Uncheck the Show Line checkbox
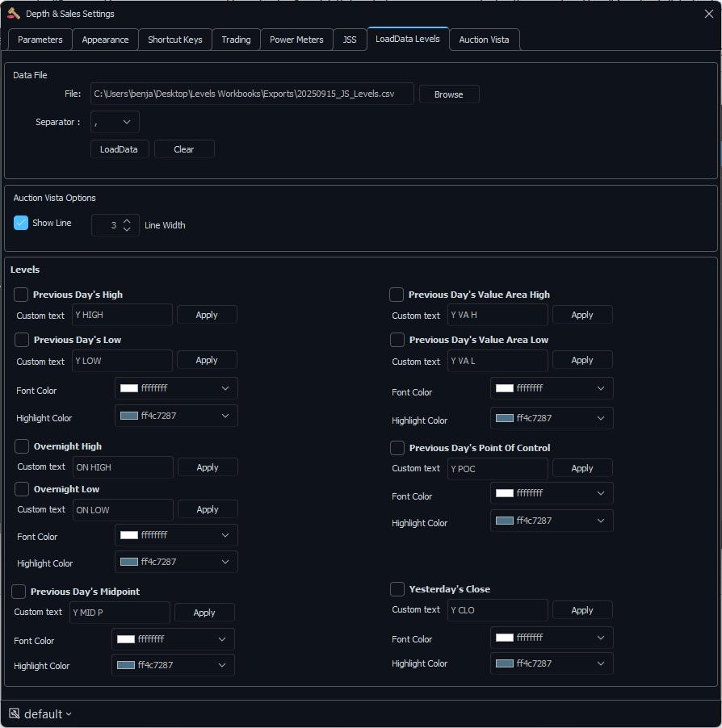 coord(21,223)
